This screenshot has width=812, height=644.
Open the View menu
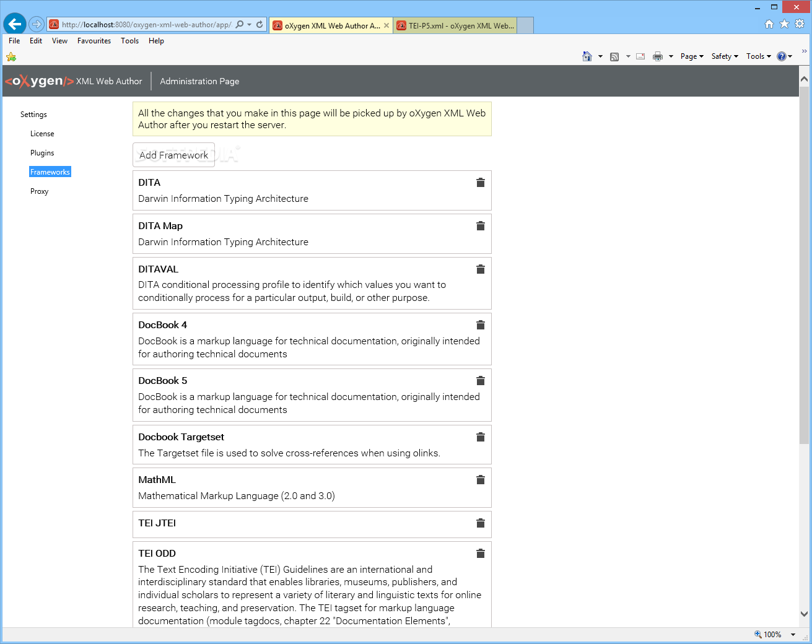tap(59, 41)
